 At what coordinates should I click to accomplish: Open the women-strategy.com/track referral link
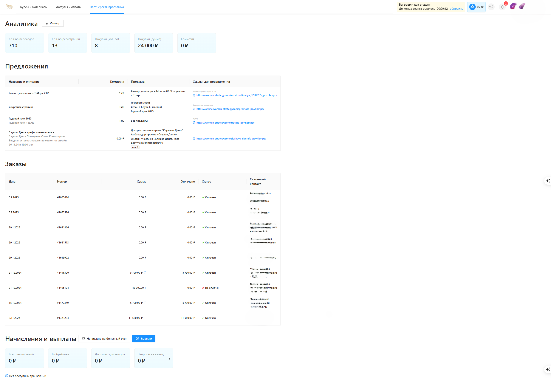click(x=225, y=123)
